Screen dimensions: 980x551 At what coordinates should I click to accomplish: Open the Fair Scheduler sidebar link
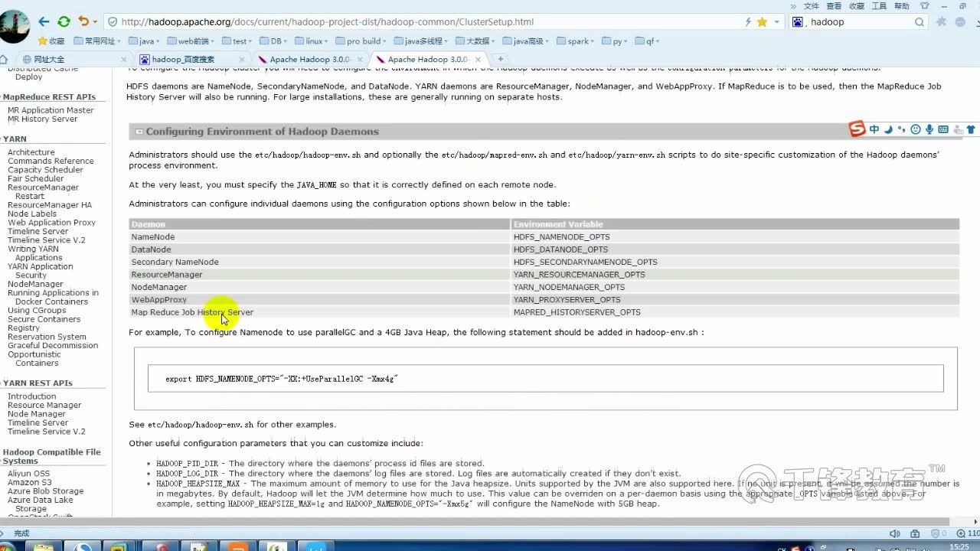click(36, 178)
